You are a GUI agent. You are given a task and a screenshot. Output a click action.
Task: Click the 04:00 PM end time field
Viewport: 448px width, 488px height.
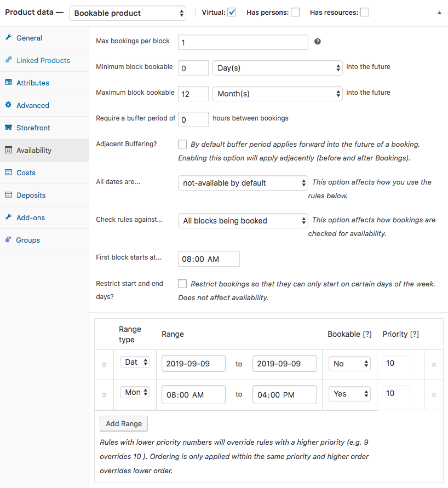(x=285, y=395)
